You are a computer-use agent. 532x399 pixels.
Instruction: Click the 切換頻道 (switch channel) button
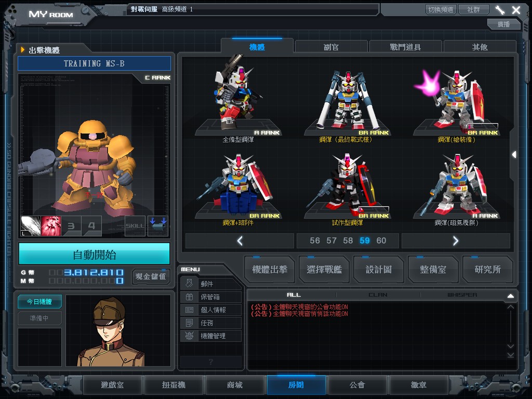tap(441, 9)
